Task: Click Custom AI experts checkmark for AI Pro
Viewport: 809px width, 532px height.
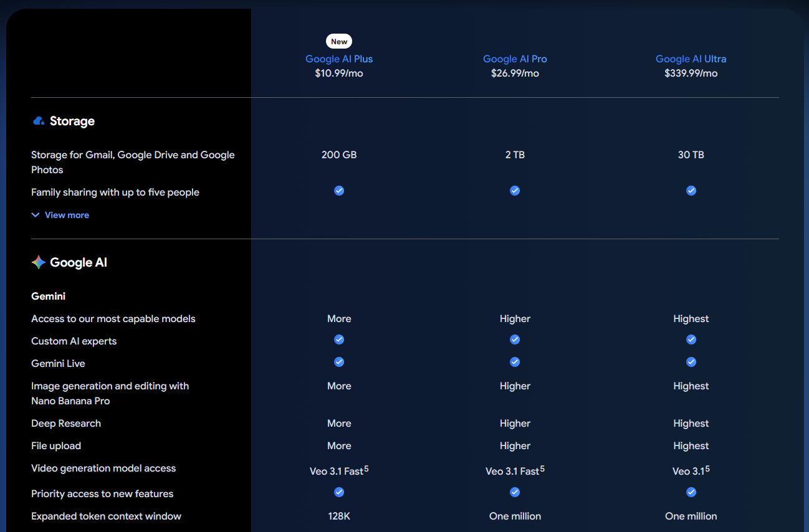Action: 515,340
